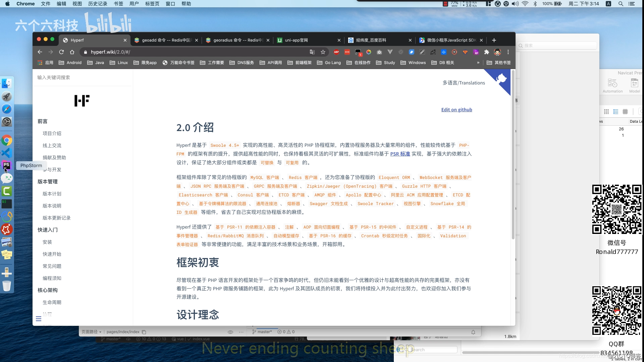644x362 pixels.
Task: Switch to the uni-app官网 tab
Action: tap(302, 40)
